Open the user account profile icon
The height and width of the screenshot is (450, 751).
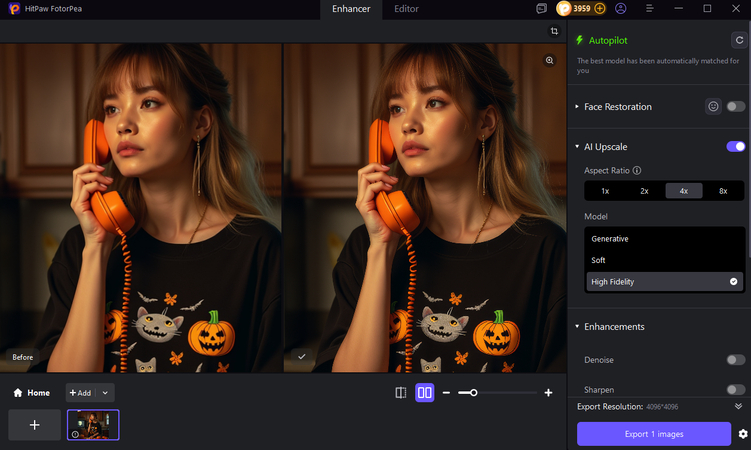(x=621, y=9)
